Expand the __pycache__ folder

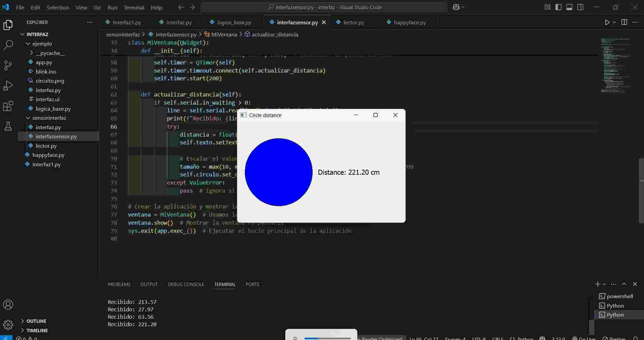31,53
